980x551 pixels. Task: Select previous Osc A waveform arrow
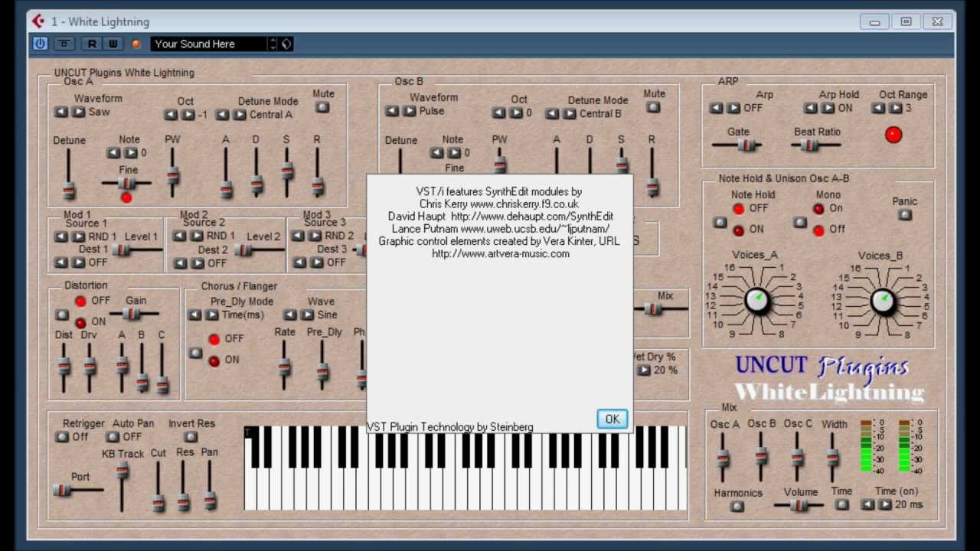click(x=60, y=112)
